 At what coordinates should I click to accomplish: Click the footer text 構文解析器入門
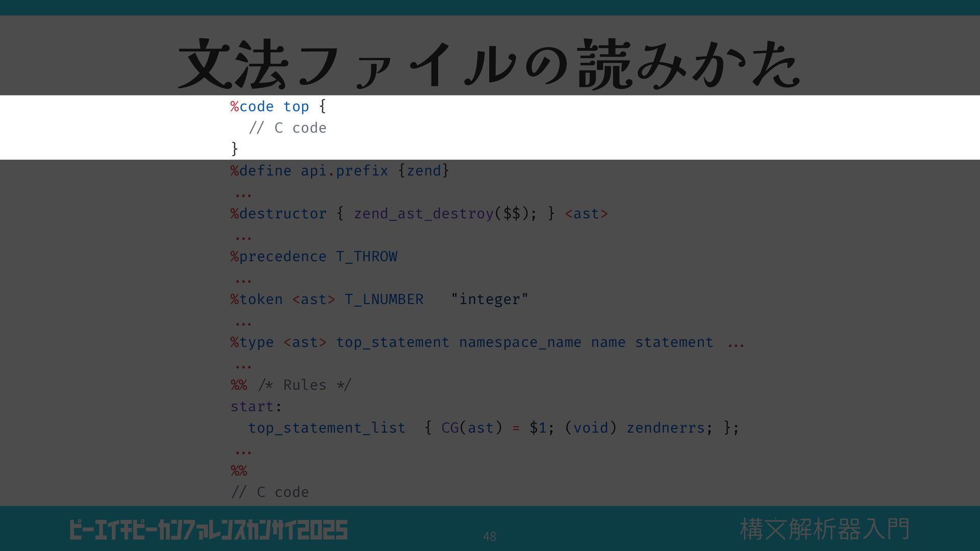tap(824, 529)
